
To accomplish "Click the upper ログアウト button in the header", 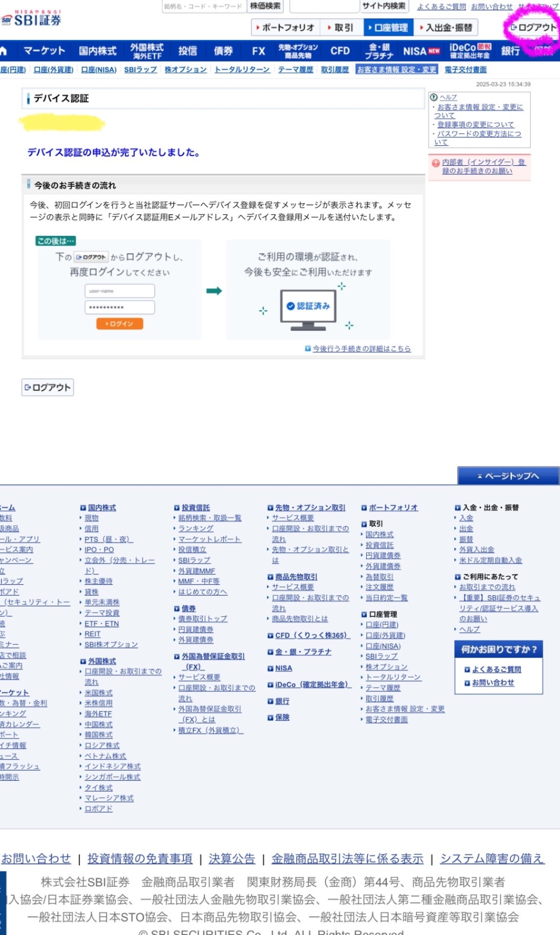I will pos(533,28).
